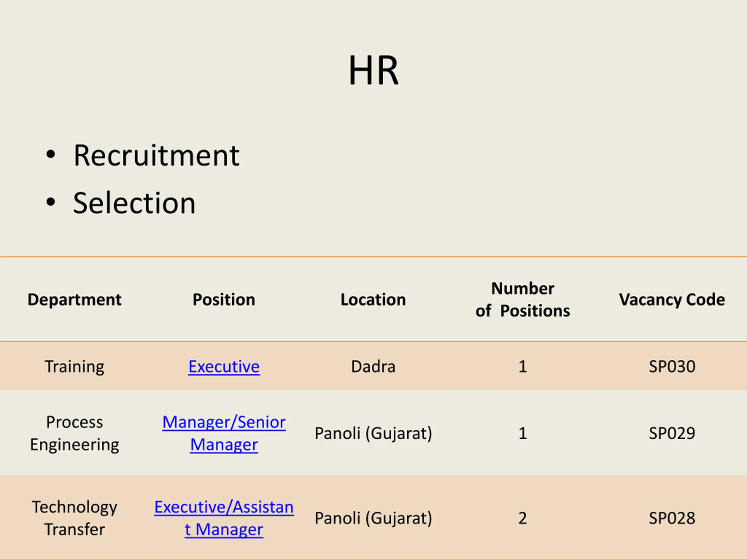Select the Process Engineering cell

coord(75,433)
